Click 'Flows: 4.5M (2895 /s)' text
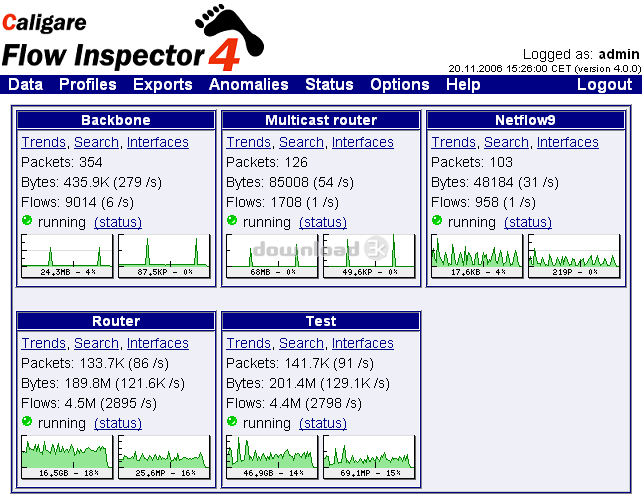The image size is (642, 497). [x=89, y=403]
